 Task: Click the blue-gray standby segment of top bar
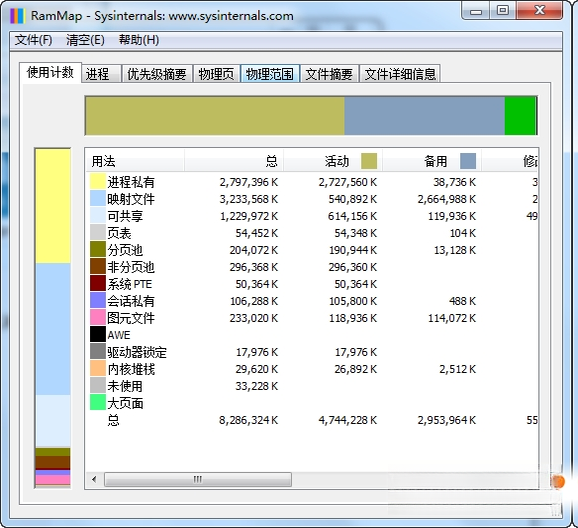[424, 116]
